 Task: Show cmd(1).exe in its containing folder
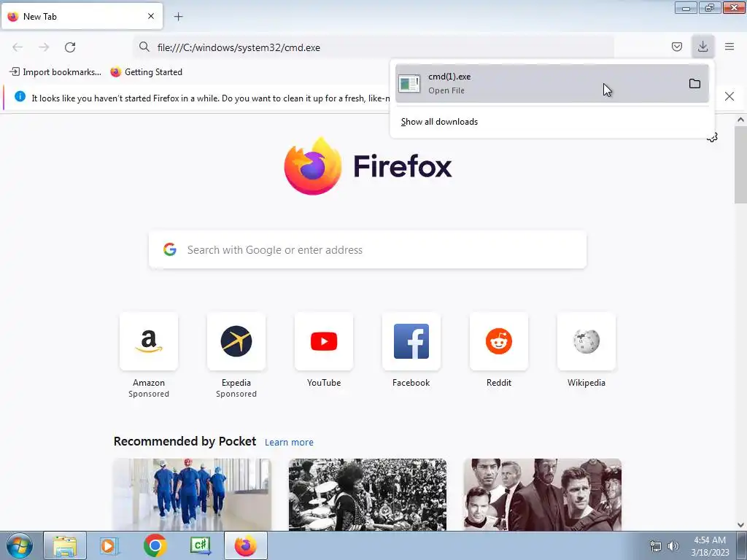pos(694,84)
